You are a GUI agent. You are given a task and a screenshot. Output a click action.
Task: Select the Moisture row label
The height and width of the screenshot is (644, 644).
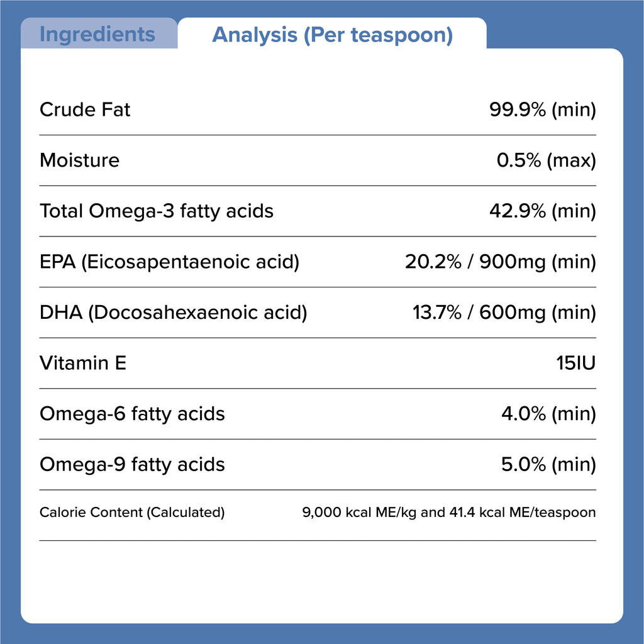(x=79, y=160)
